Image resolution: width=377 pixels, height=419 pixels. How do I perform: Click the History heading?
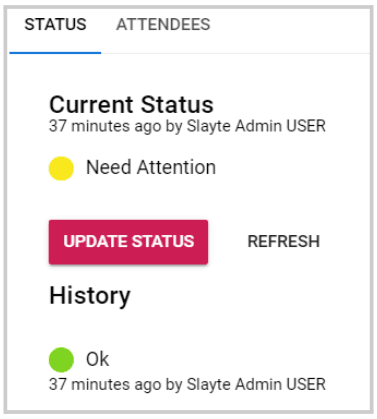pos(90,296)
